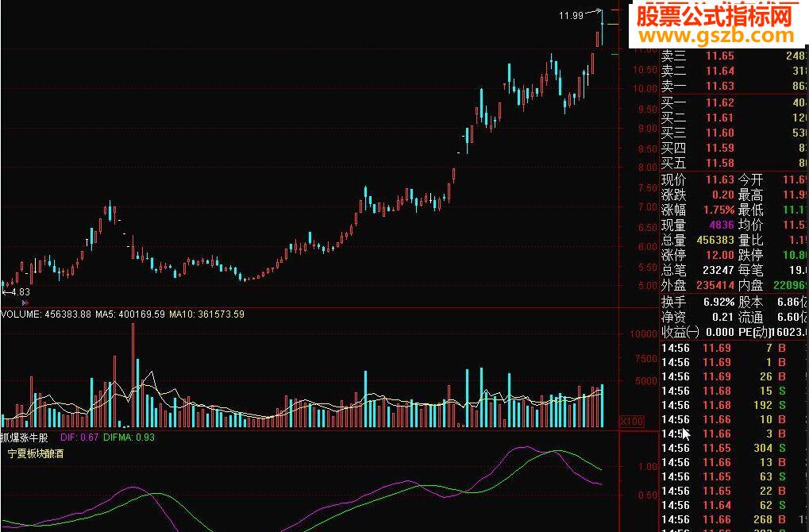Click the 今开 opening price label
809x532 pixels.
coord(750,179)
